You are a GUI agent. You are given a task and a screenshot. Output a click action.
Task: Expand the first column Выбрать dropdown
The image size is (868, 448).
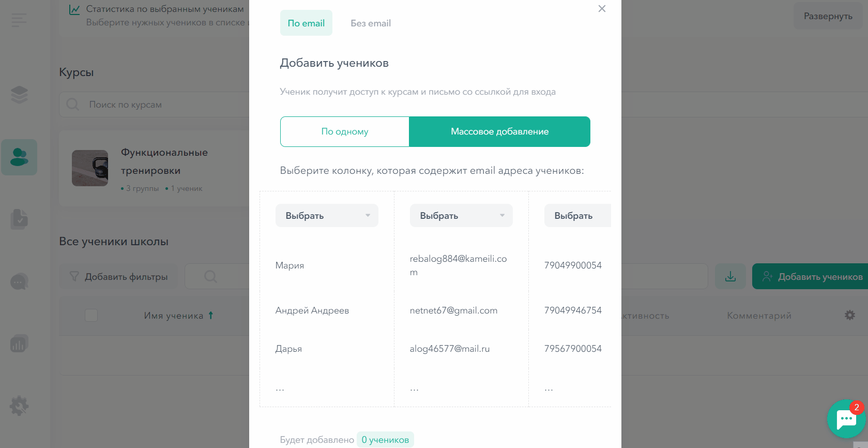pos(327,216)
